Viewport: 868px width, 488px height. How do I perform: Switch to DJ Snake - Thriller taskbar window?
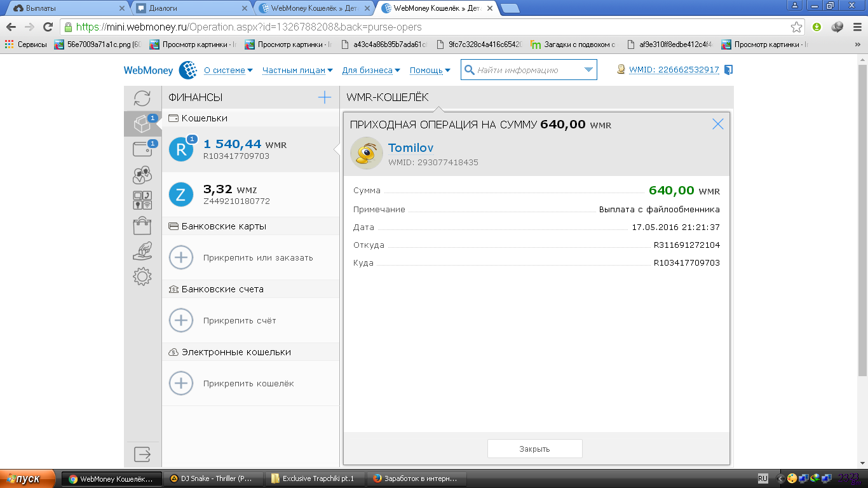(213, 478)
